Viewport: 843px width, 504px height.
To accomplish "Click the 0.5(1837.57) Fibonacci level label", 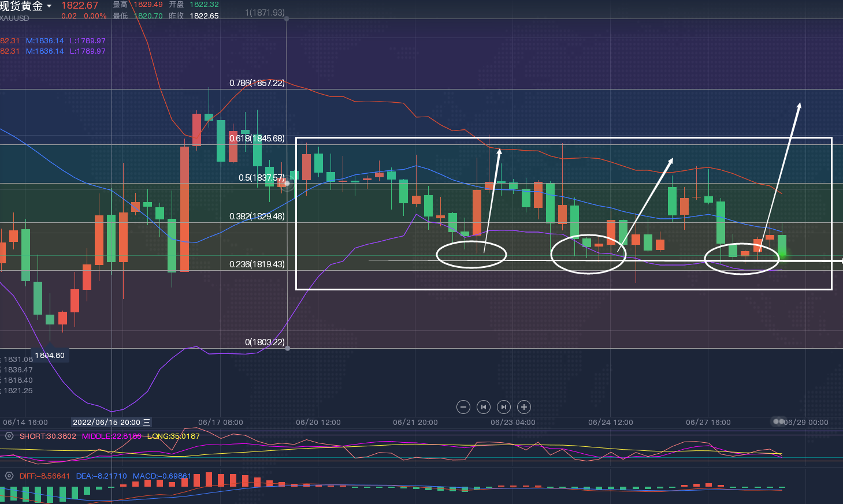I will coord(261,178).
